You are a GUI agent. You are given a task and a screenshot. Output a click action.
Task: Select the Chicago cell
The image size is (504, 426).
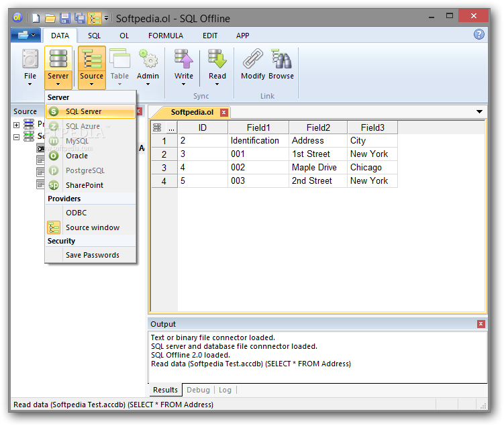[x=372, y=167]
